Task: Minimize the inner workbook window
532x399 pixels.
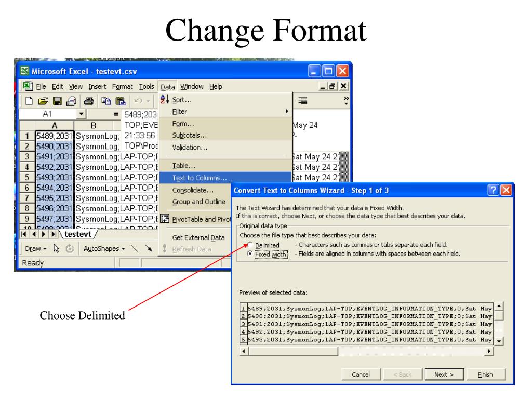Action: [x=323, y=86]
